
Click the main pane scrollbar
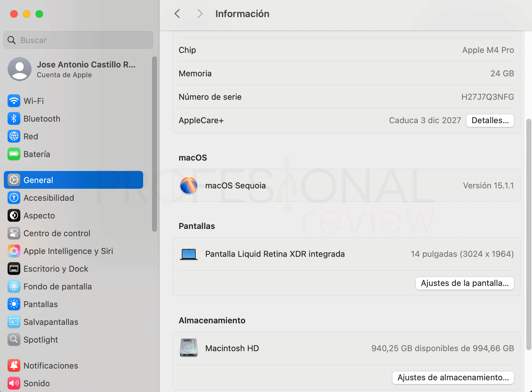coord(529,235)
